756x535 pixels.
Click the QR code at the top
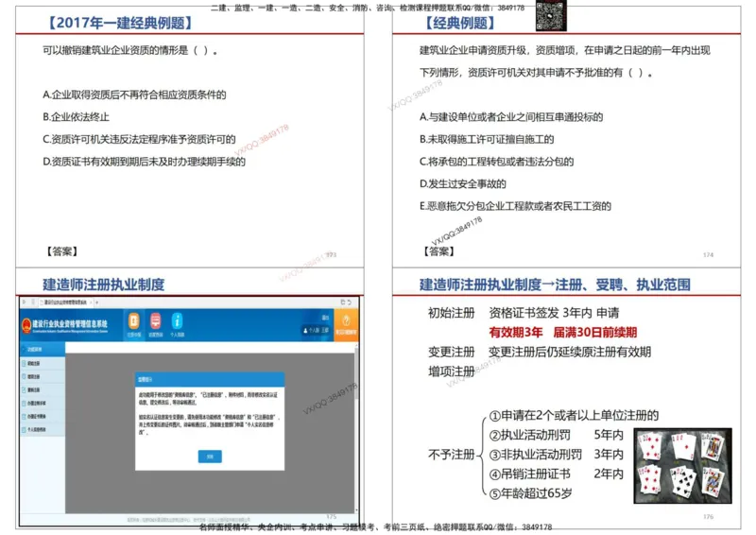pos(551,15)
